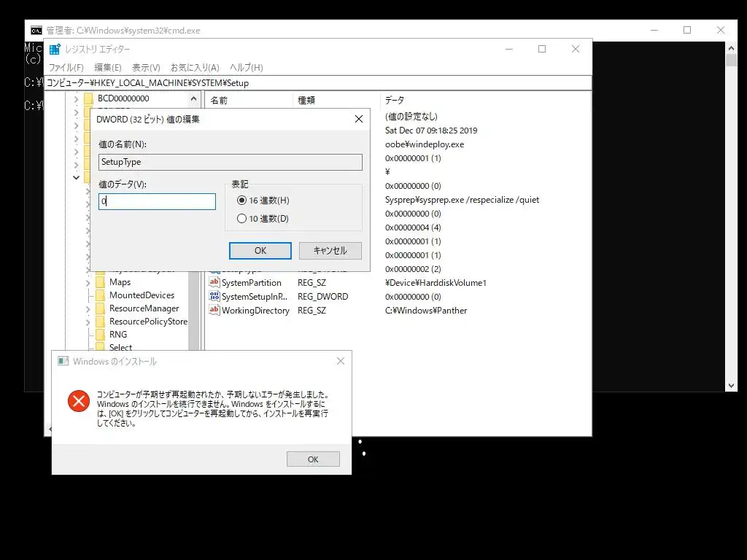Image resolution: width=747 pixels, height=560 pixels.
Task: Select the SystemPartition value name
Action: click(x=252, y=282)
